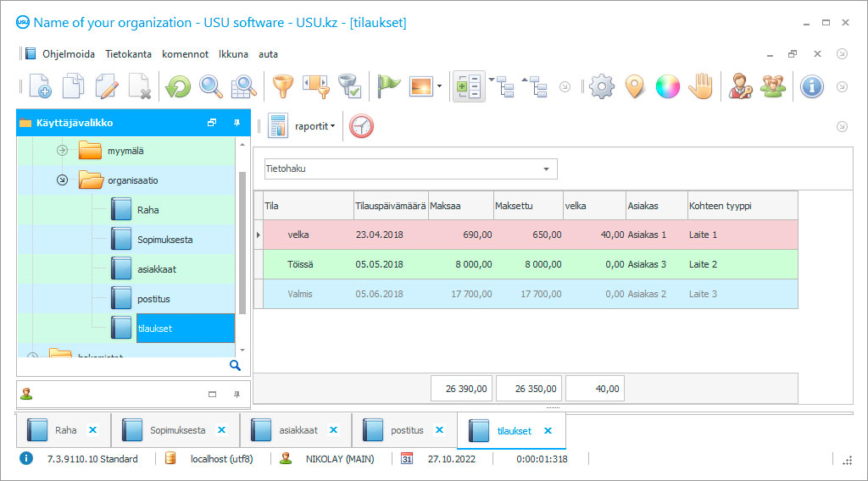Switch to the asiakkaat tab

click(298, 430)
